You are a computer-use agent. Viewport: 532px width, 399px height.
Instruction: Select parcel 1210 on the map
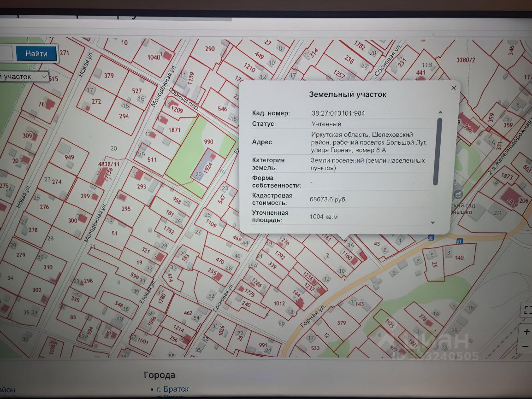pos(249,67)
